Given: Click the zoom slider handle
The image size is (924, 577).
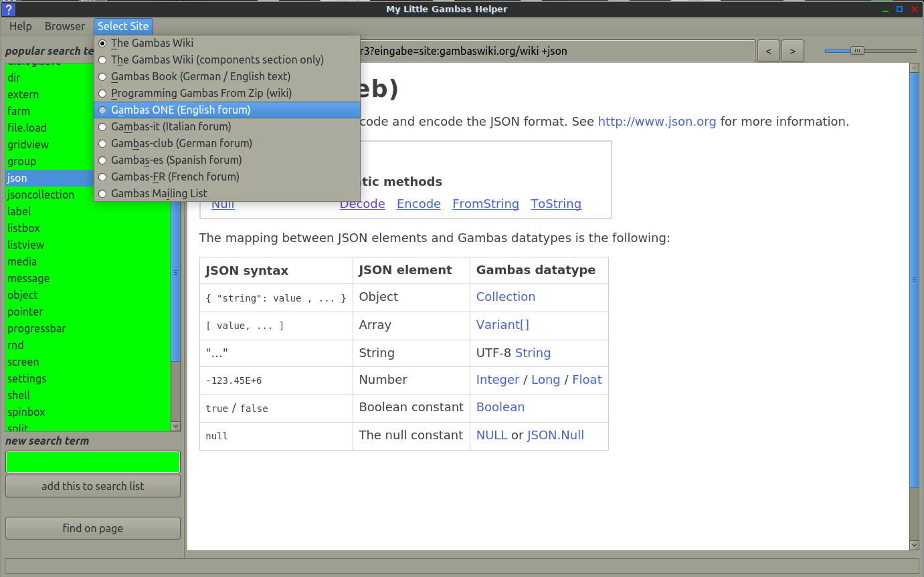Looking at the screenshot, I should pos(857,51).
